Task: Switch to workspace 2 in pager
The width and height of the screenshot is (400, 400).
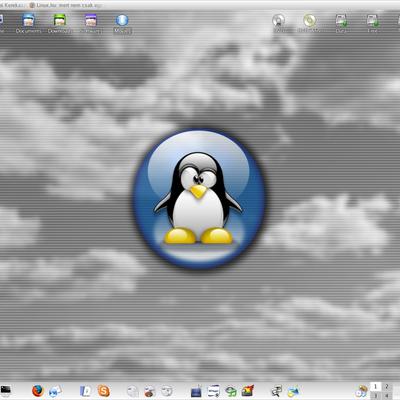Action: coord(387,387)
